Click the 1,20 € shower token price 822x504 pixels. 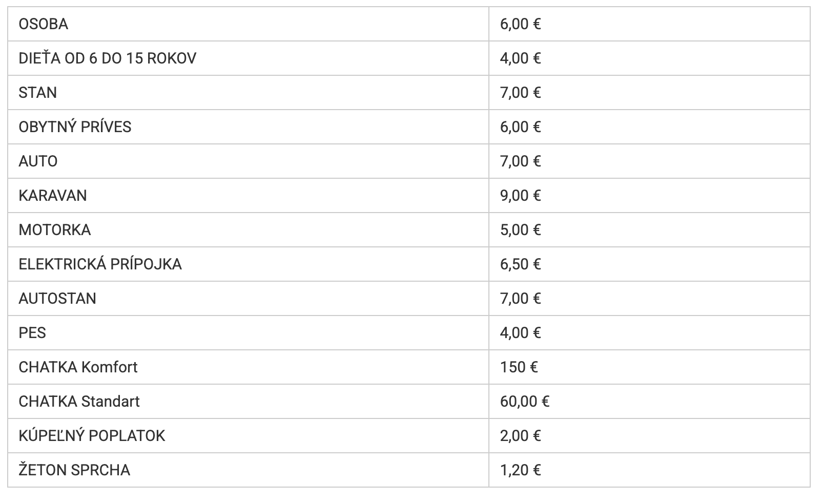521,470
